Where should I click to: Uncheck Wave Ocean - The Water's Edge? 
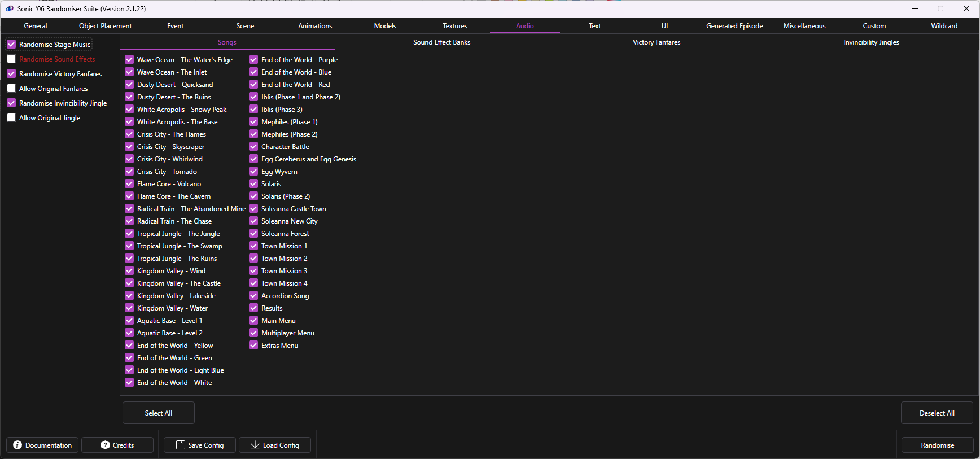129,59
